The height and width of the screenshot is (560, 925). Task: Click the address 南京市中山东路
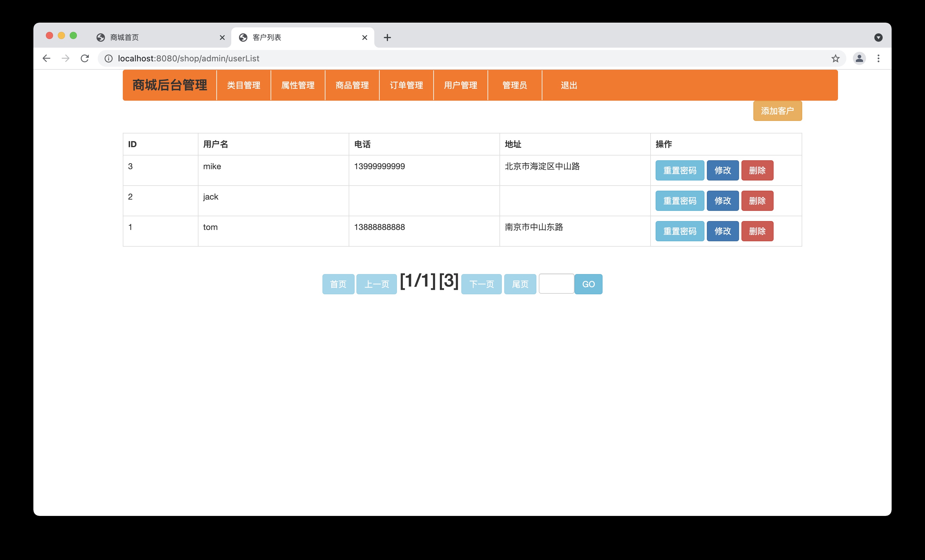pyautogui.click(x=534, y=227)
